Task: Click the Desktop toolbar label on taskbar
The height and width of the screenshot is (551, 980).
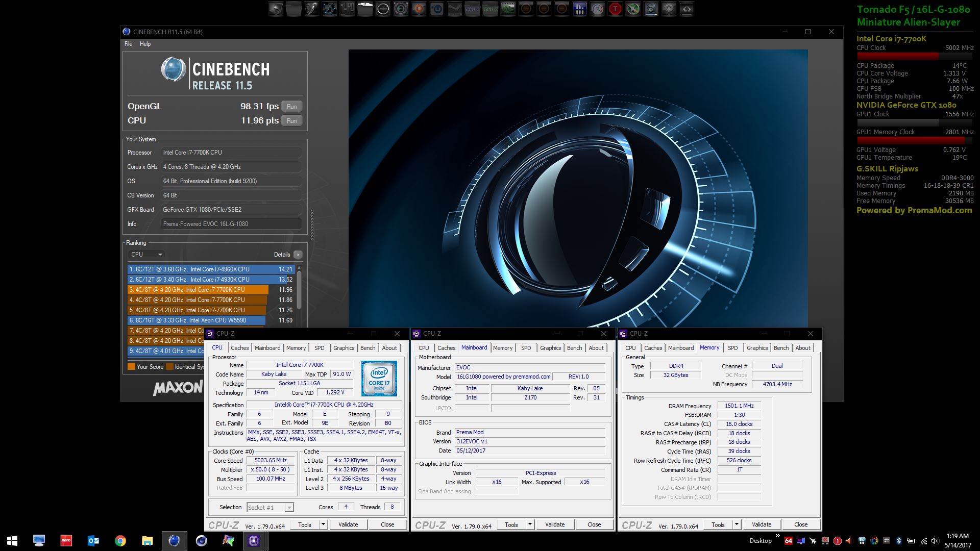Action: [x=761, y=541]
